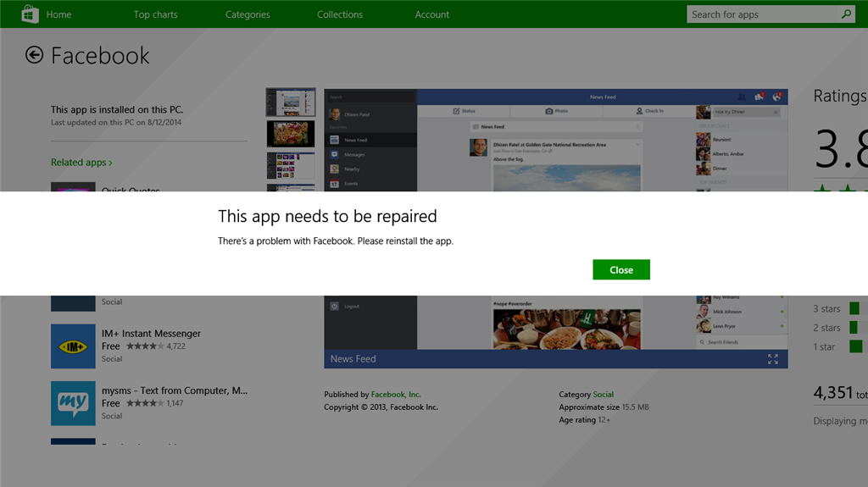Viewport: 868px width, 487px height.
Task: Click the News Feed screenshot caption bar
Action: click(x=556, y=358)
